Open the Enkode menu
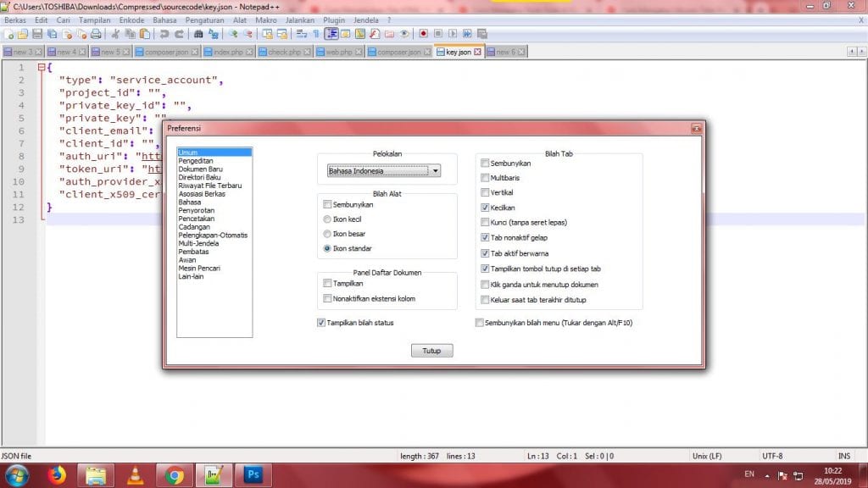 tap(131, 20)
